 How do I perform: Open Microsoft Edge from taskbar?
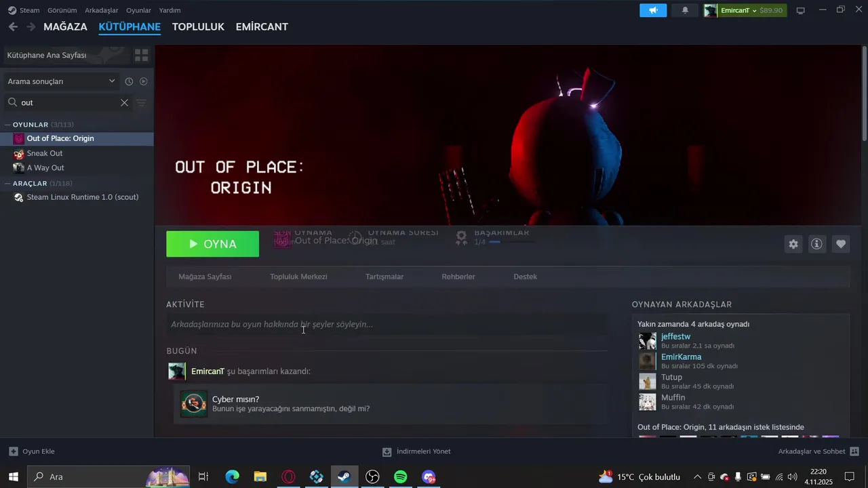(232, 476)
